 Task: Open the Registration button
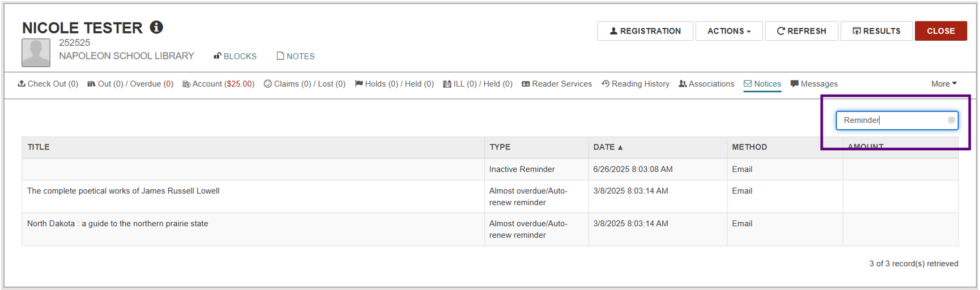coord(645,31)
